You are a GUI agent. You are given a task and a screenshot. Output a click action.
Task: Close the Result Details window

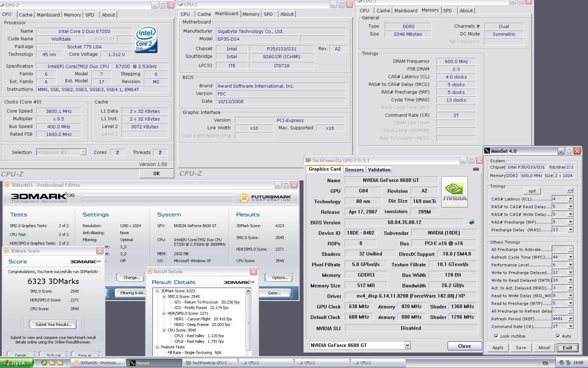tap(254, 272)
